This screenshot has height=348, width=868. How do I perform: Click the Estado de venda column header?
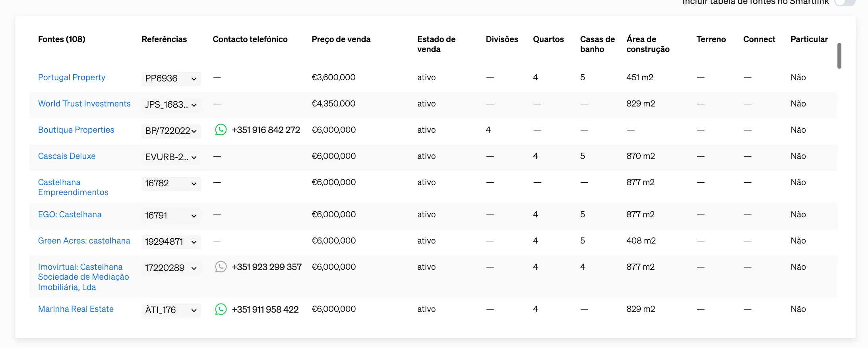tap(436, 44)
